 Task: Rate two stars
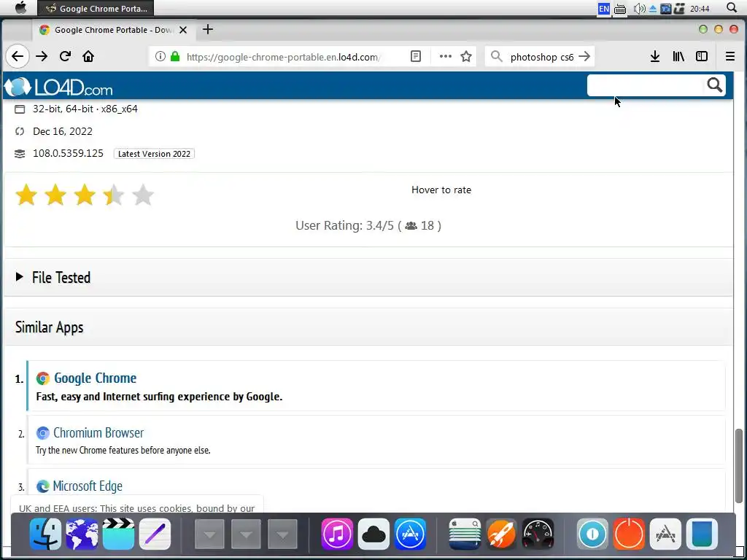click(x=55, y=195)
